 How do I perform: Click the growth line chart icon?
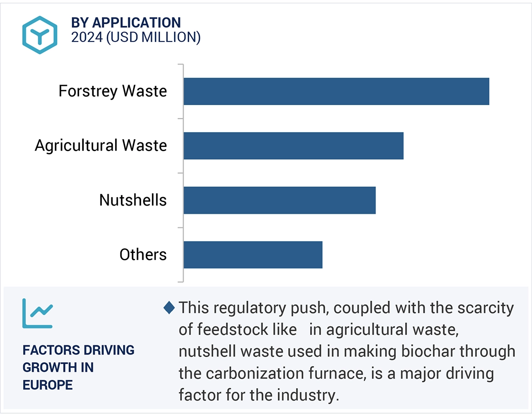tap(38, 313)
